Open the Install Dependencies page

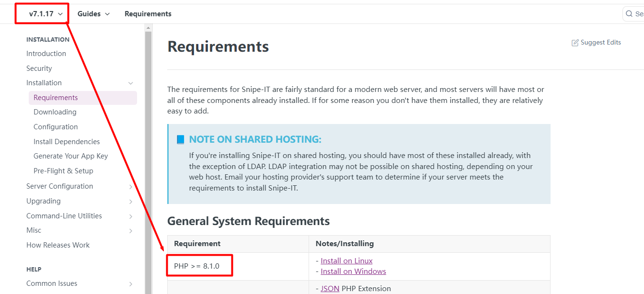pos(67,142)
